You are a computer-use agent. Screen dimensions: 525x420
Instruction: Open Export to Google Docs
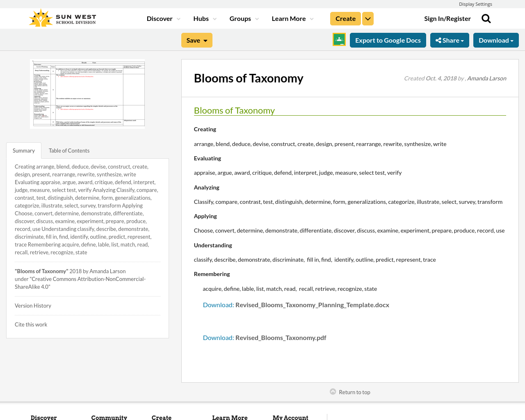coord(388,40)
